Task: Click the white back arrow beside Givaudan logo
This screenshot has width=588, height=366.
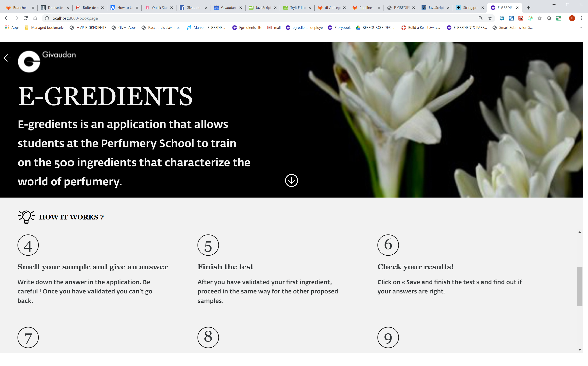Action: click(7, 58)
